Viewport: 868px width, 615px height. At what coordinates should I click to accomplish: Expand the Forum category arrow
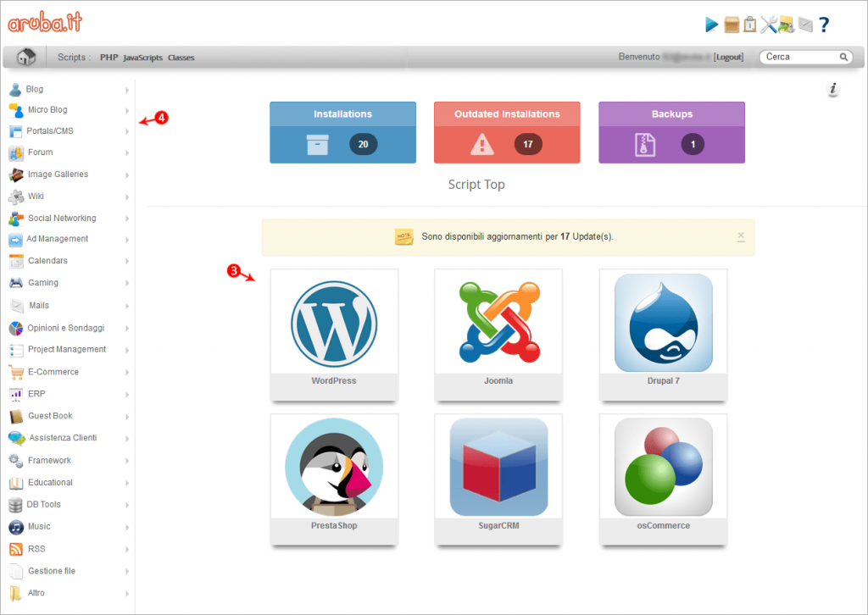pos(127,153)
